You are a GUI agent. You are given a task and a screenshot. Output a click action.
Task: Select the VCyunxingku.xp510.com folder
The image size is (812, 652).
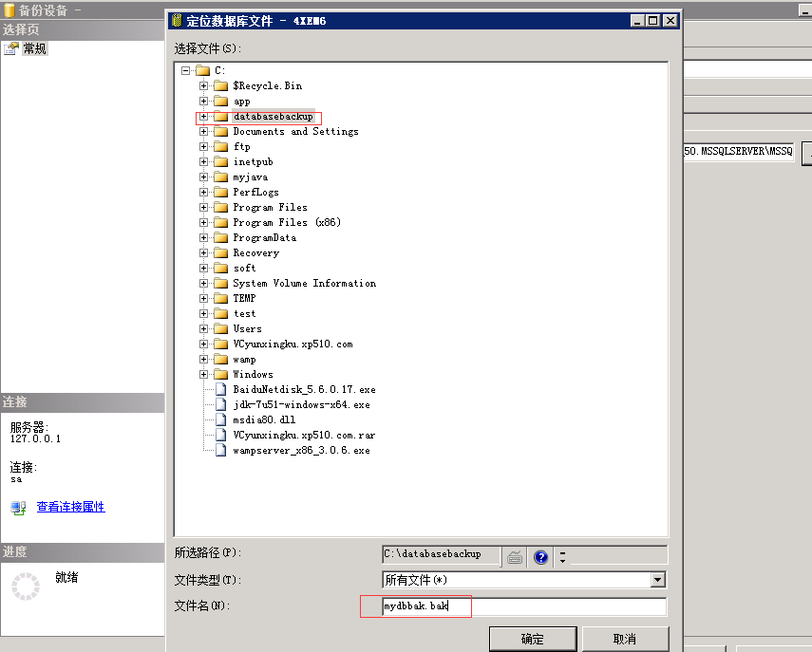(293, 345)
